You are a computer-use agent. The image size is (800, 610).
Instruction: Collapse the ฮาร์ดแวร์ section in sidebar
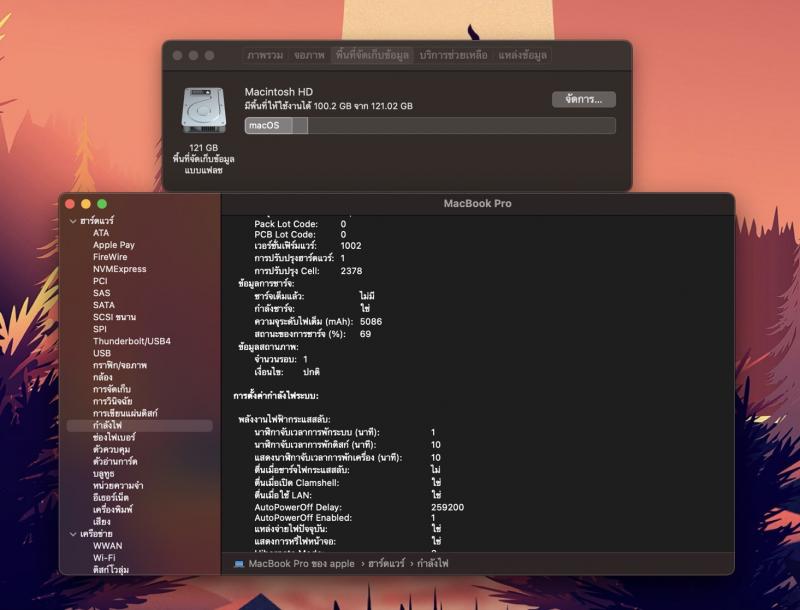coord(73,221)
